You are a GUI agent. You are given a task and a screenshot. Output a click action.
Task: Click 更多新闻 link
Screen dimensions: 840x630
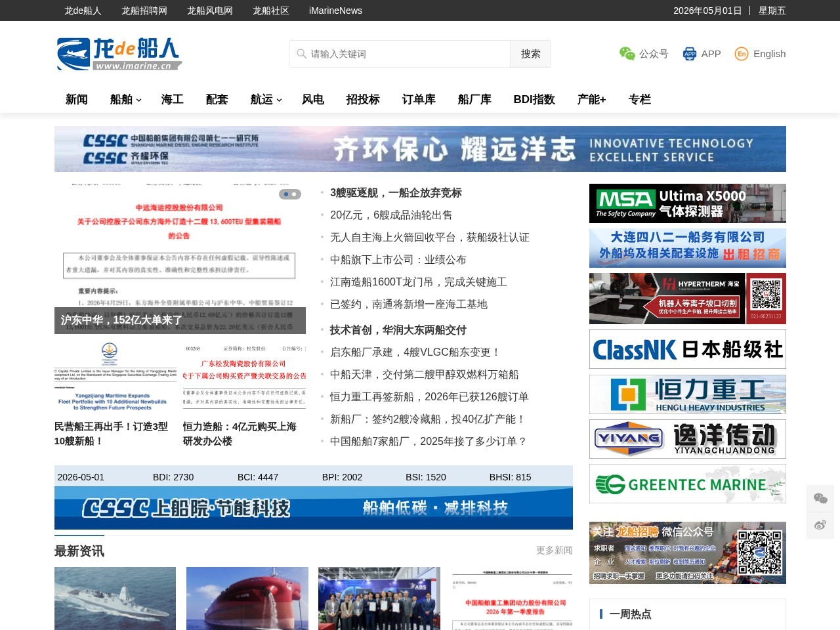555,550
